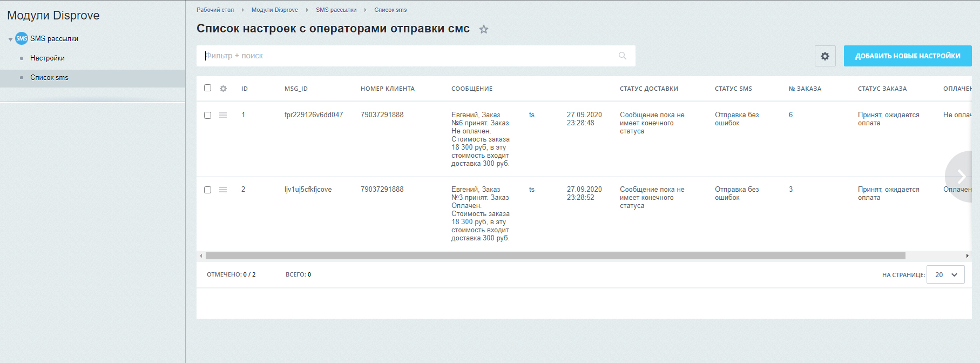Sort by the Статус доставки column header

click(648, 89)
